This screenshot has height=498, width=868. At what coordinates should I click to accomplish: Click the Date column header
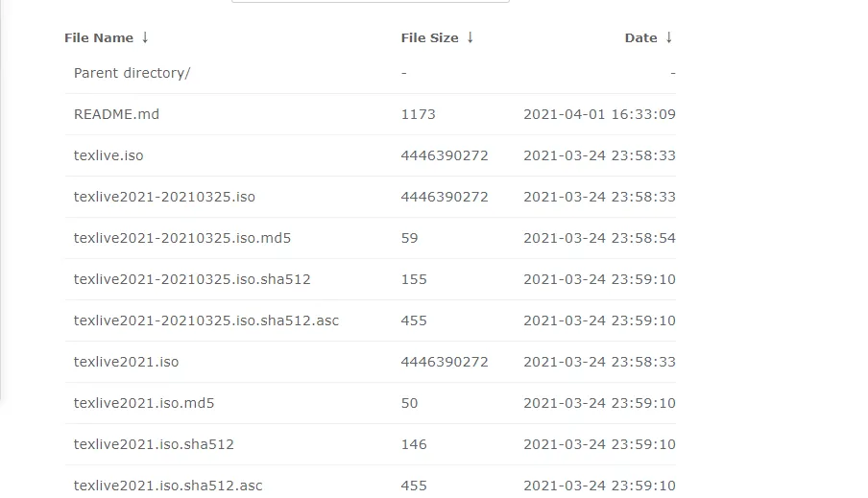(x=641, y=37)
